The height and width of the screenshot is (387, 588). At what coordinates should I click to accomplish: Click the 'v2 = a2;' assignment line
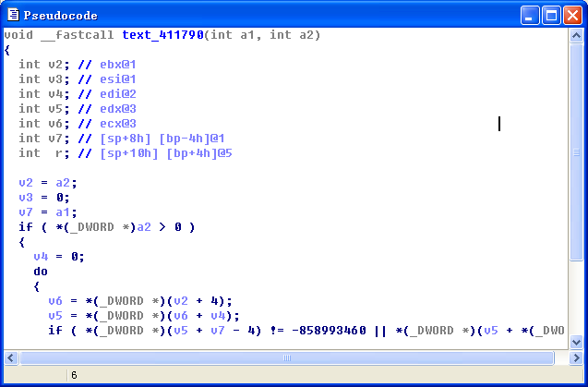tap(48, 183)
